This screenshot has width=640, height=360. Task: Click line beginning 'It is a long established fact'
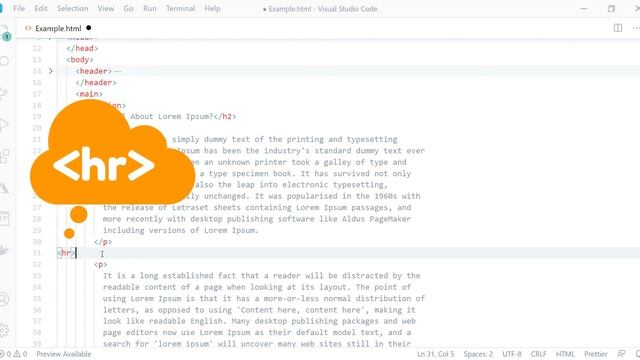(262, 276)
